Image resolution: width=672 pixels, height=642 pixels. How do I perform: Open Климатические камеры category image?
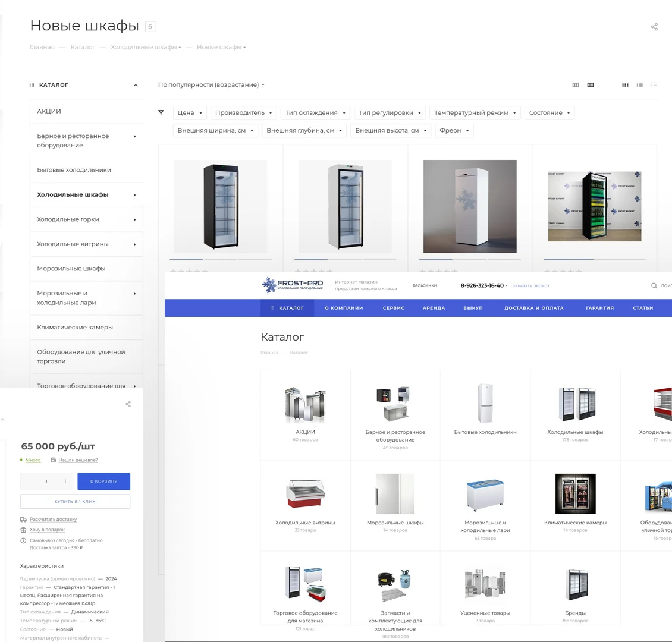tap(575, 494)
